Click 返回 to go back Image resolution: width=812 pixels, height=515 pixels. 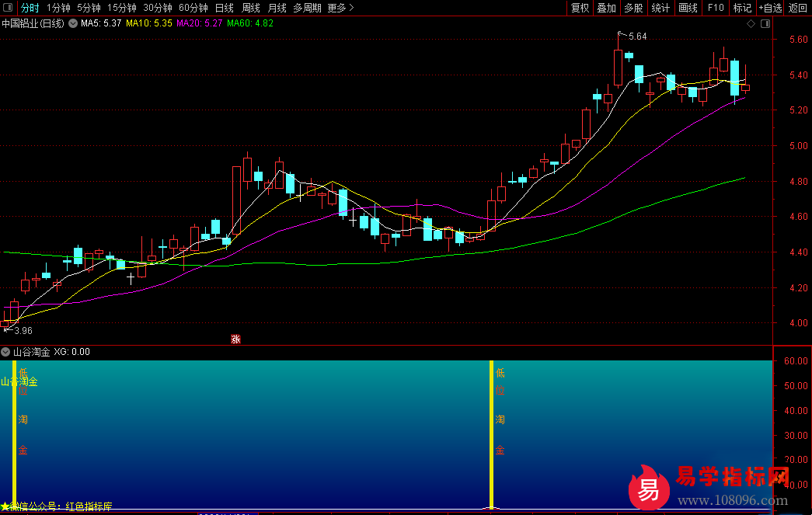tap(797, 8)
